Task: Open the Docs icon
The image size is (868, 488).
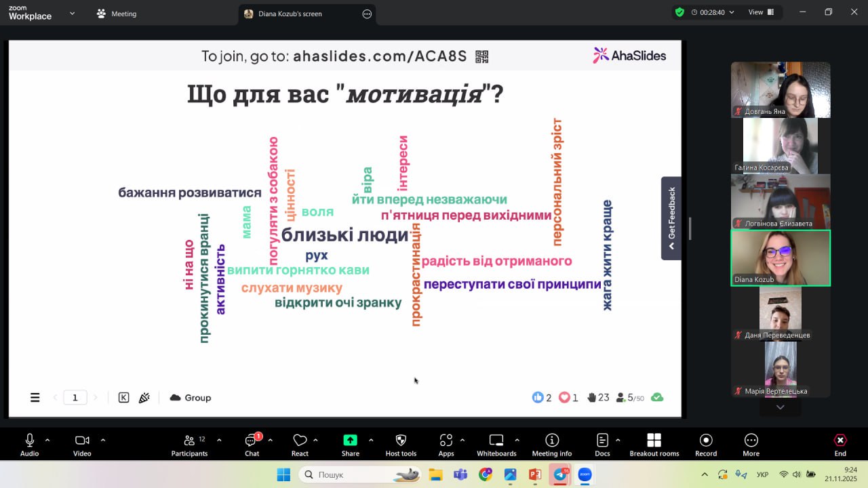Action: point(601,441)
